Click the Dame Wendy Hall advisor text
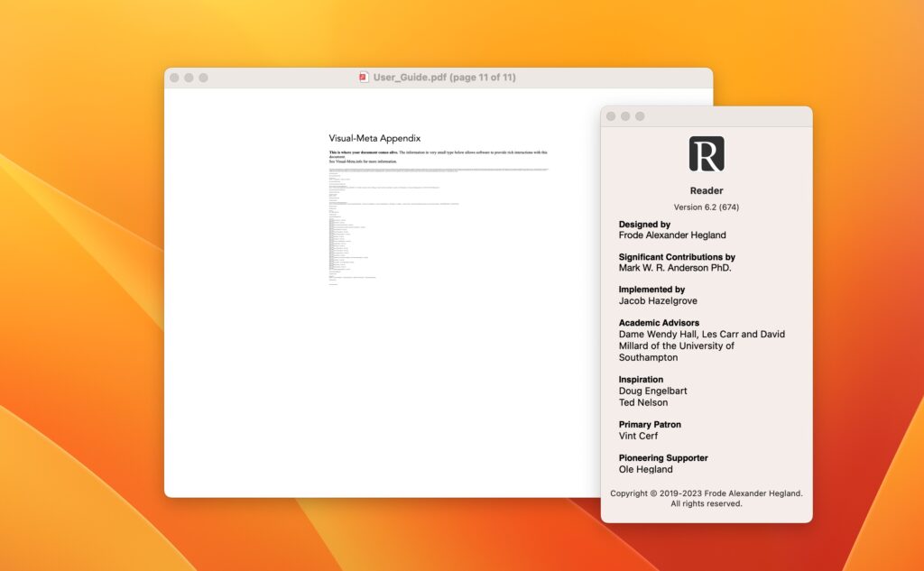 click(656, 334)
